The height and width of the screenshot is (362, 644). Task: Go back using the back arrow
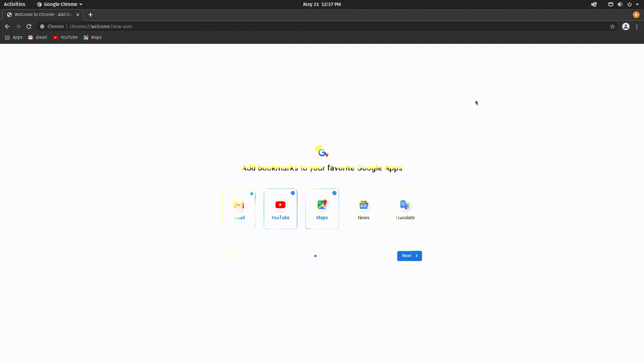tap(7, 27)
